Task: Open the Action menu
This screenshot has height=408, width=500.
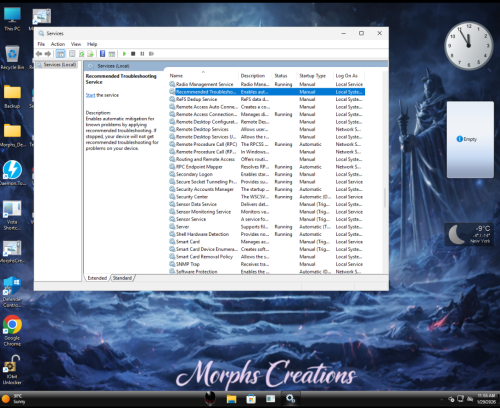Action: [58, 44]
